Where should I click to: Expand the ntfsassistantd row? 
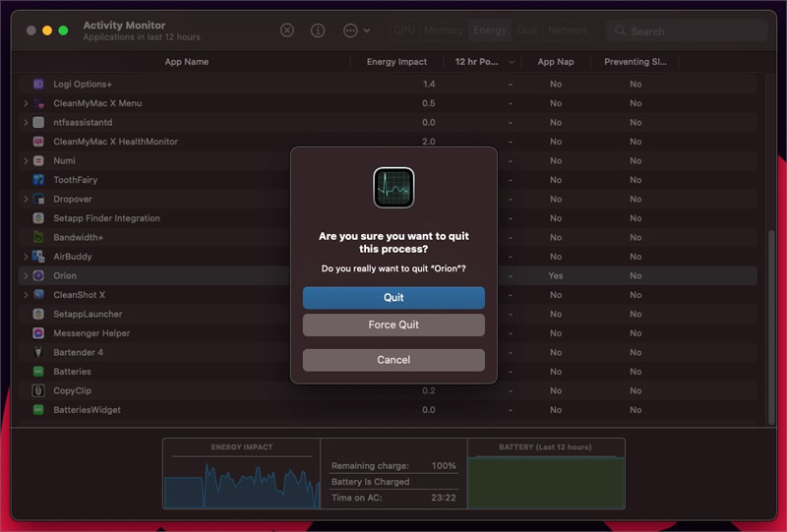click(26, 123)
